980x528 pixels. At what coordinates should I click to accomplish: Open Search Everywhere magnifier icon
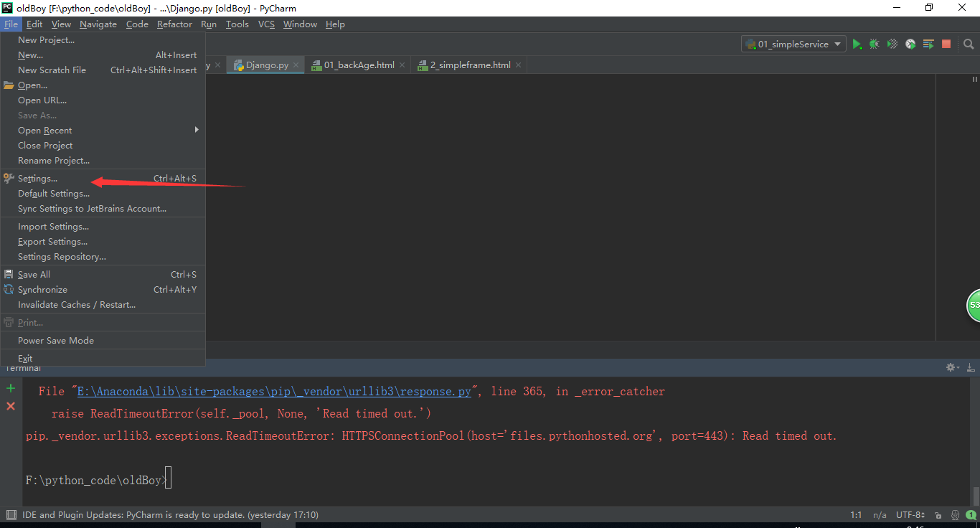(x=969, y=44)
